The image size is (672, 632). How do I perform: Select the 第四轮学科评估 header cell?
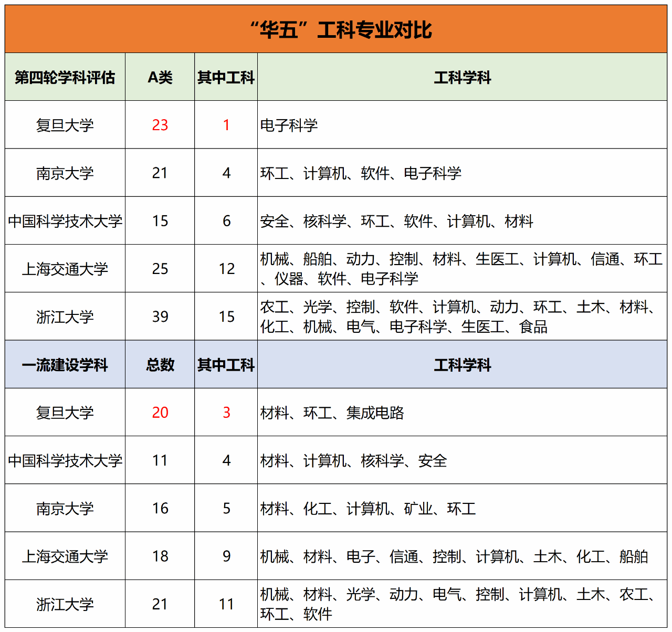point(65,78)
